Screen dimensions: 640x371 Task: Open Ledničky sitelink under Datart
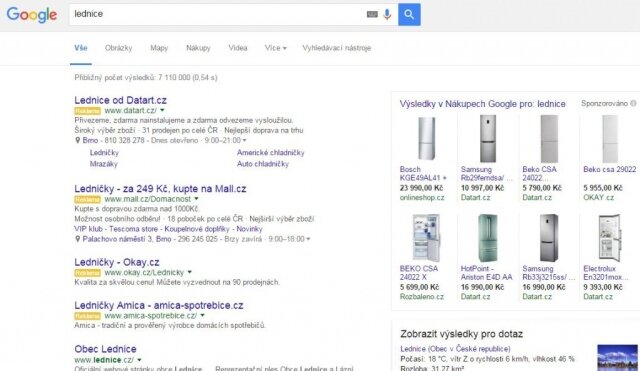tap(104, 153)
